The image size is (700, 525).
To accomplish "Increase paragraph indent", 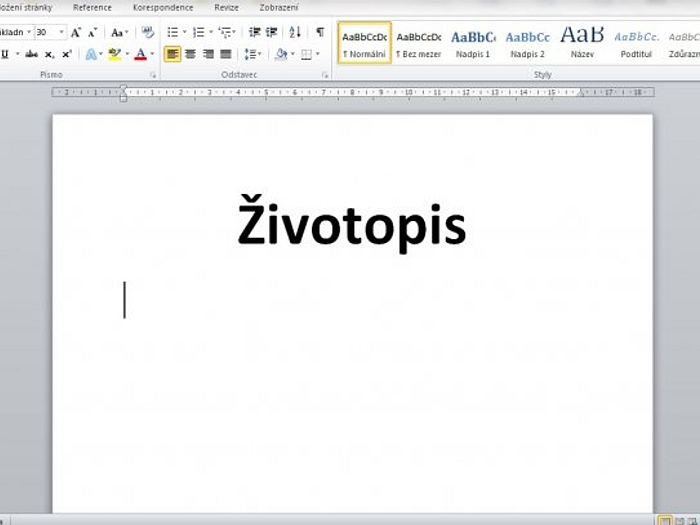I will pyautogui.click(x=272, y=33).
